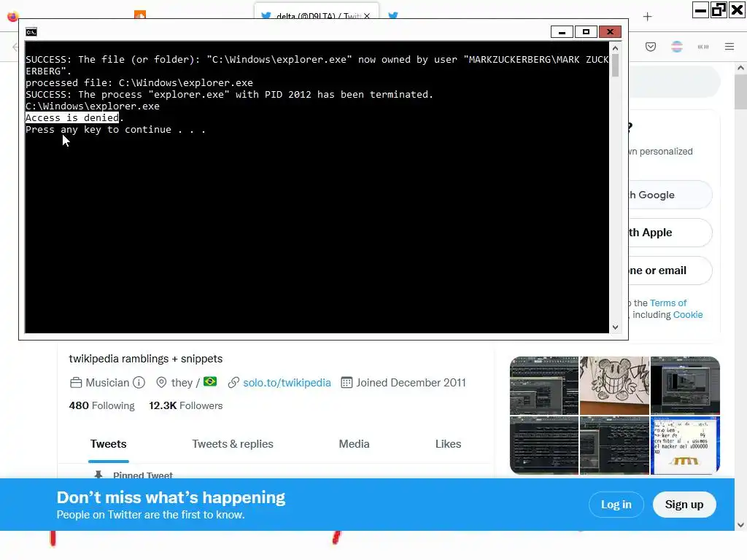Open the cartoon mouse sketch thumbnail

[x=614, y=386]
